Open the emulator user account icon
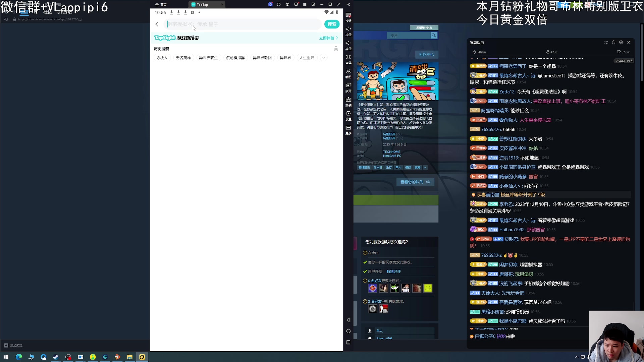644x362 pixels. click(x=287, y=4)
